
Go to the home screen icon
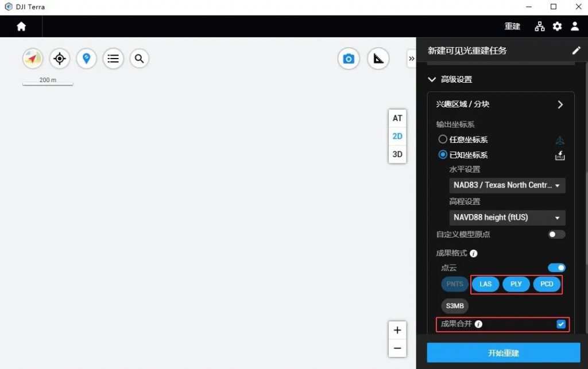[21, 26]
